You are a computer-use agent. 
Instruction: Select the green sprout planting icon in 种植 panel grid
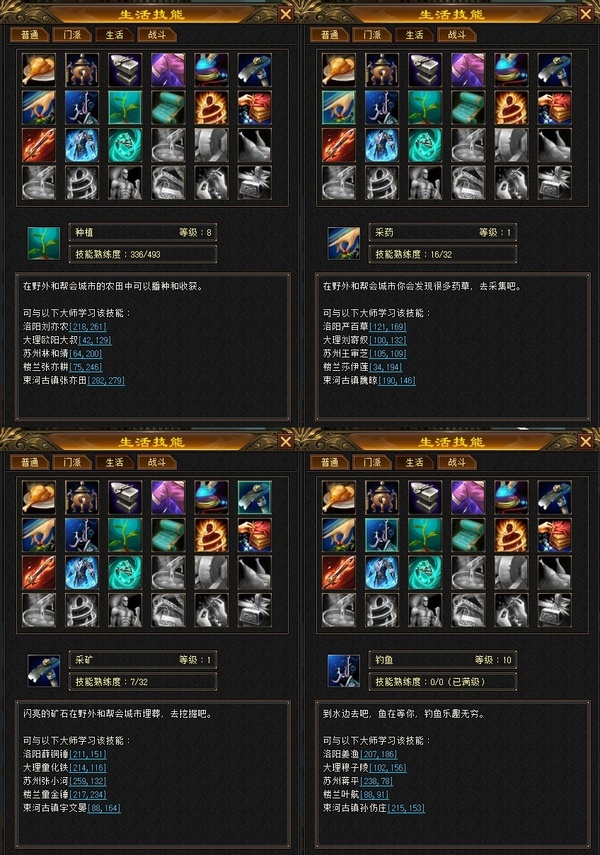(x=125, y=108)
